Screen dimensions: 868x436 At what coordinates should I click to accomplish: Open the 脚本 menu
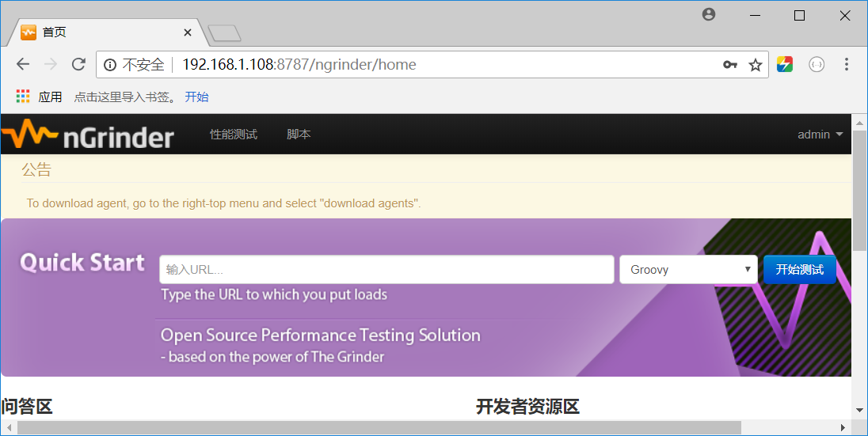coord(299,135)
